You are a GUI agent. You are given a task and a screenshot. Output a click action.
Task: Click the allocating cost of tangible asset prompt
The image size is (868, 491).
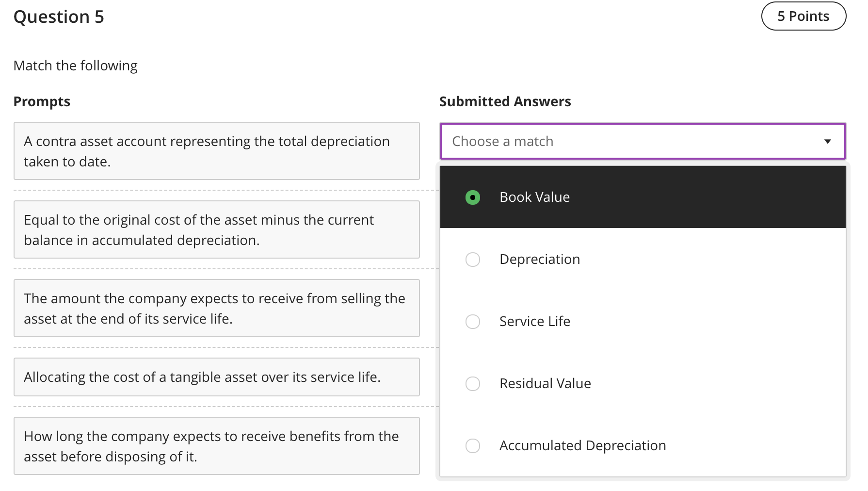coord(216,377)
